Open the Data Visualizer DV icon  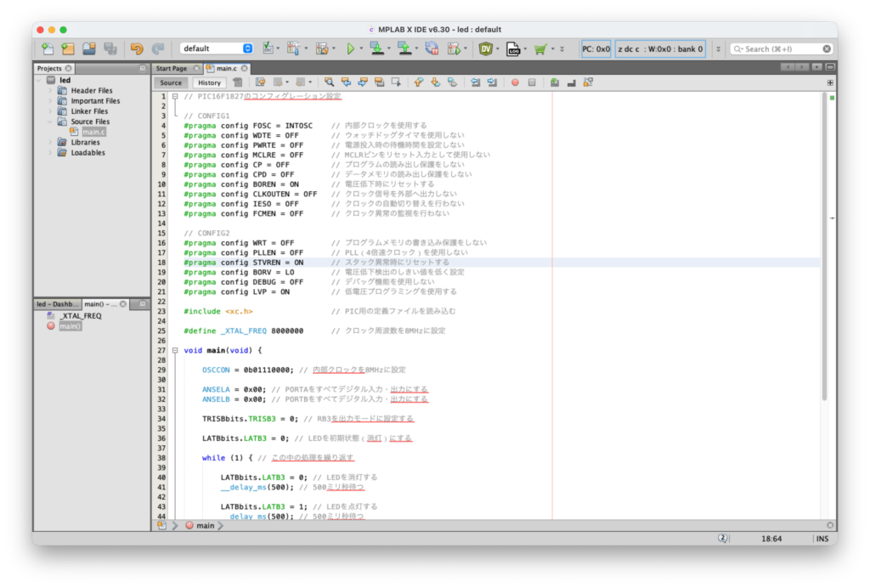click(x=485, y=48)
